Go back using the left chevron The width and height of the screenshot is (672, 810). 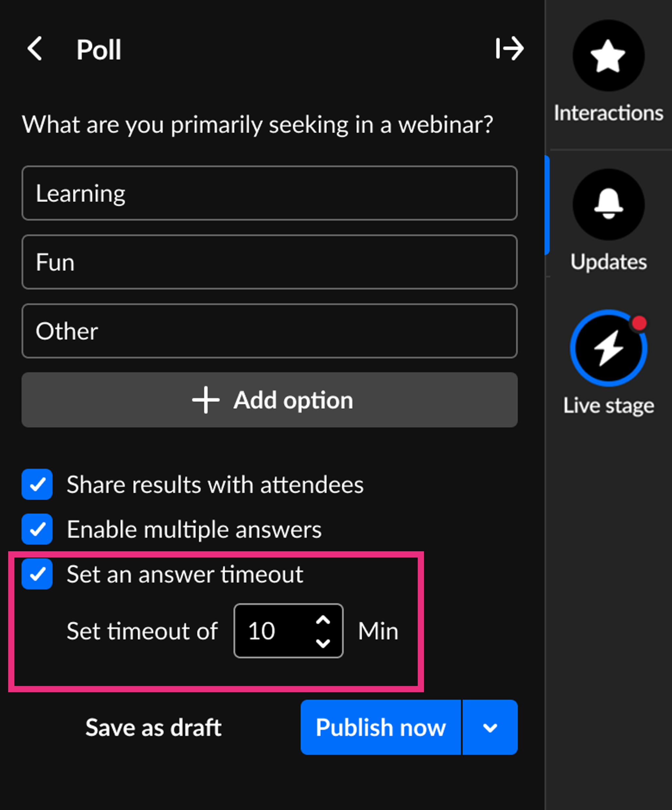coord(35,48)
